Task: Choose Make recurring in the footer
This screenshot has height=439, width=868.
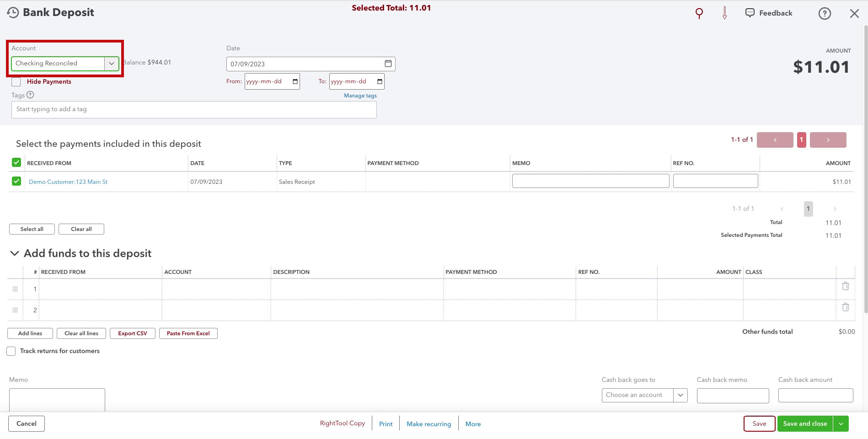Action: 429,424
